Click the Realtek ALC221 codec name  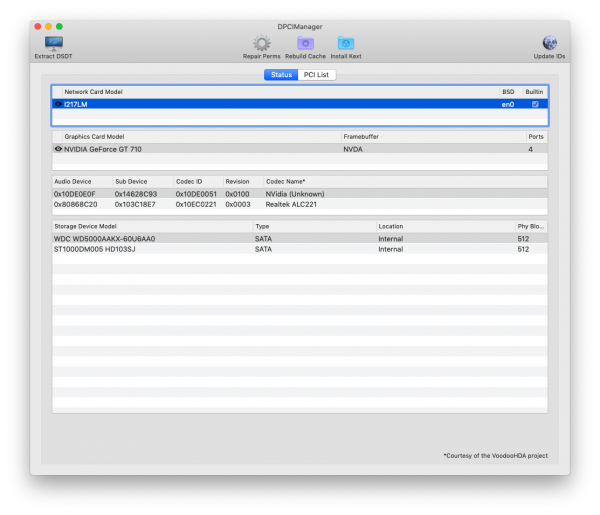tap(291, 204)
